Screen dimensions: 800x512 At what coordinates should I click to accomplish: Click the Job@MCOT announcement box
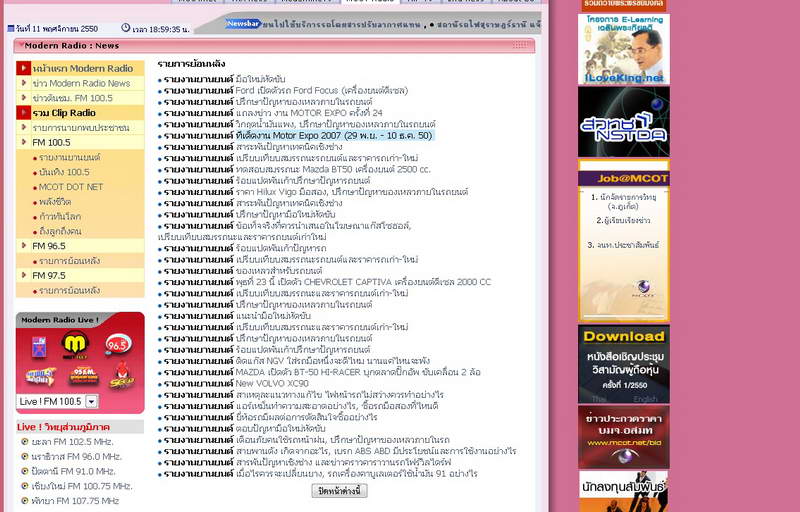(623, 240)
